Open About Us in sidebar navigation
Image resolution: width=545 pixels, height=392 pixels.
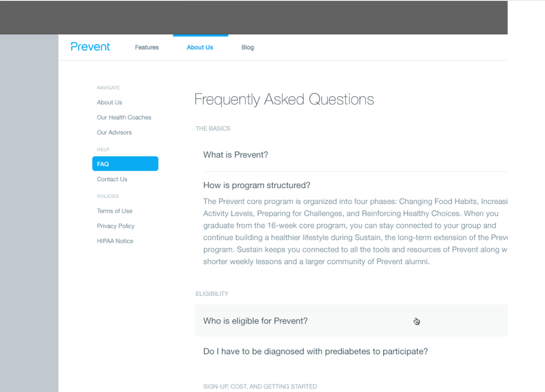coord(110,102)
